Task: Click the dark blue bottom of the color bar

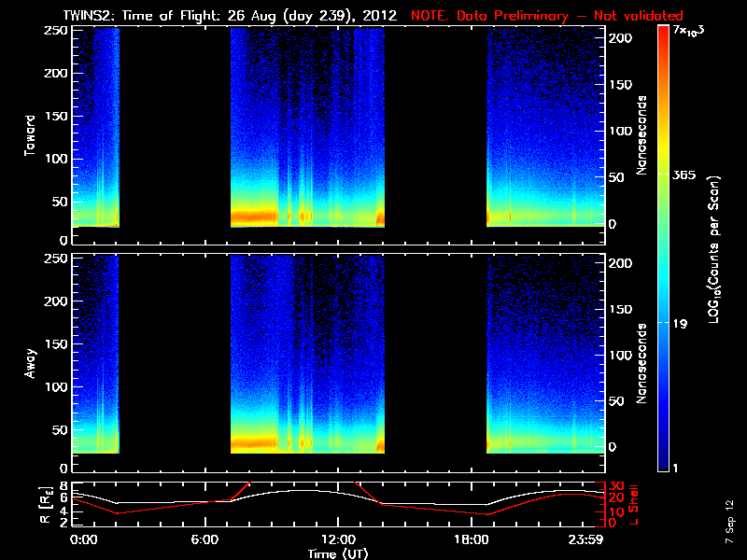Action: [x=663, y=462]
